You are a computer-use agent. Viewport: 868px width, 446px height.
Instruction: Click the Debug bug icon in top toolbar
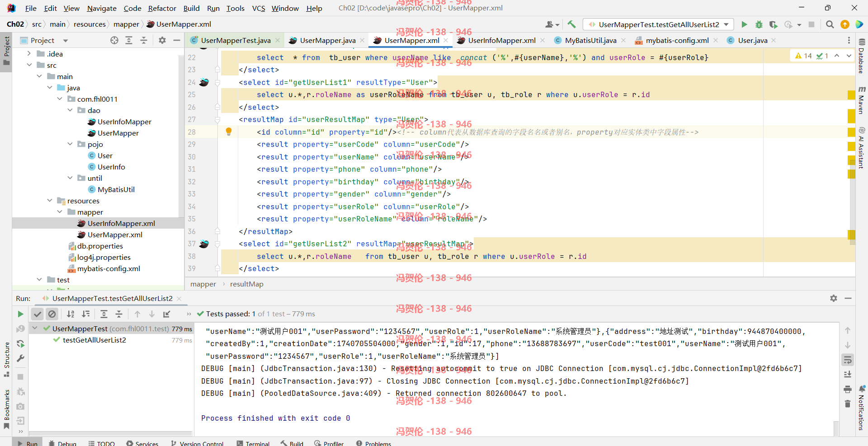(x=759, y=24)
